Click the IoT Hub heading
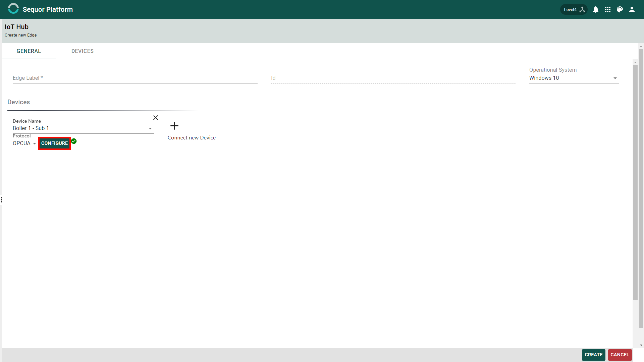The height and width of the screenshot is (362, 644). tap(16, 27)
